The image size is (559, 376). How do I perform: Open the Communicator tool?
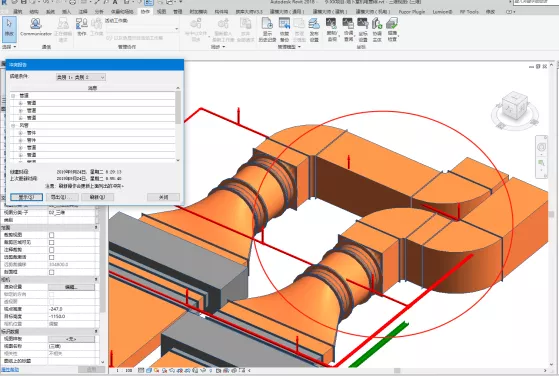(36, 28)
